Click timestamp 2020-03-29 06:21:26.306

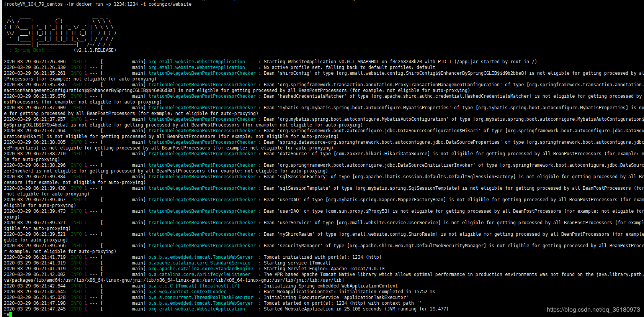pos(34,62)
